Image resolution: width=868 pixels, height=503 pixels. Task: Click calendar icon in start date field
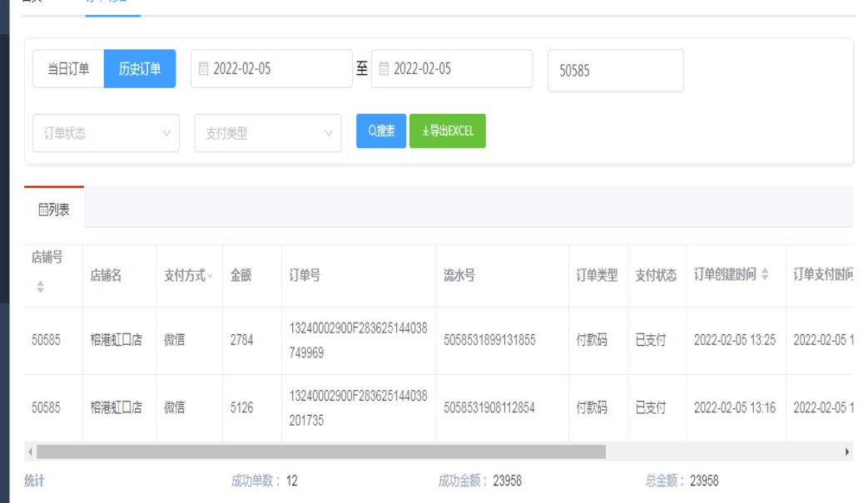click(203, 69)
